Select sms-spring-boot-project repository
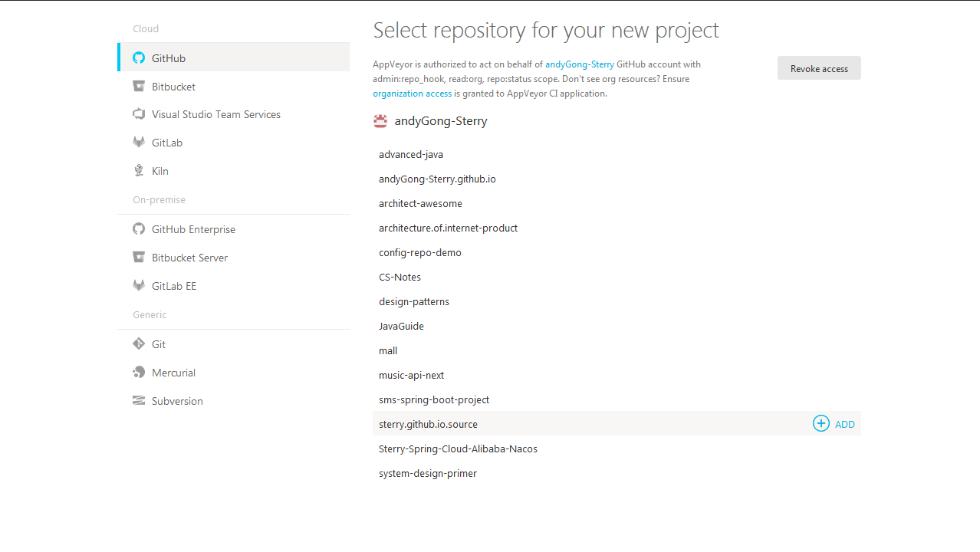Image resolution: width=980 pixels, height=552 pixels. 617,399
